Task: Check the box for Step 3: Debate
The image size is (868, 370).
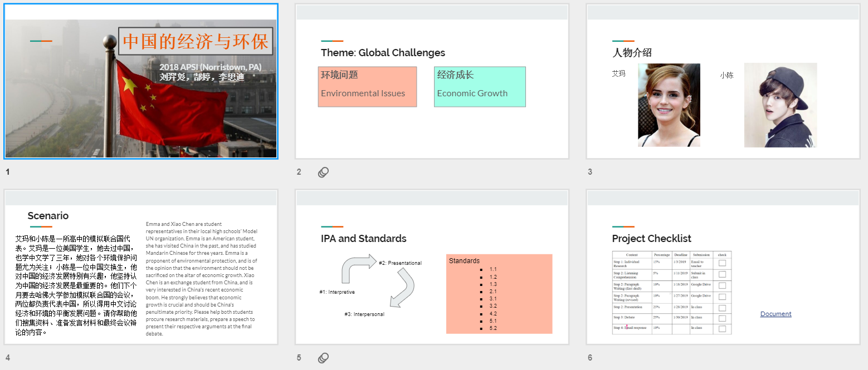Action: click(722, 318)
